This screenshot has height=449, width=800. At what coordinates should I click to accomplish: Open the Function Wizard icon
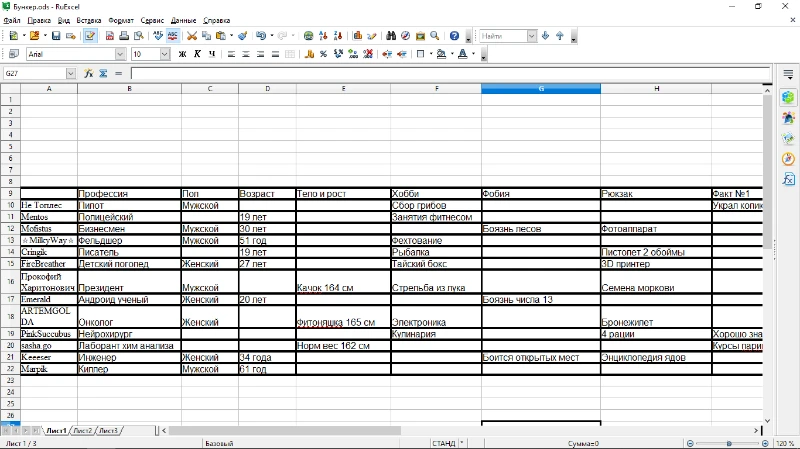[89, 73]
